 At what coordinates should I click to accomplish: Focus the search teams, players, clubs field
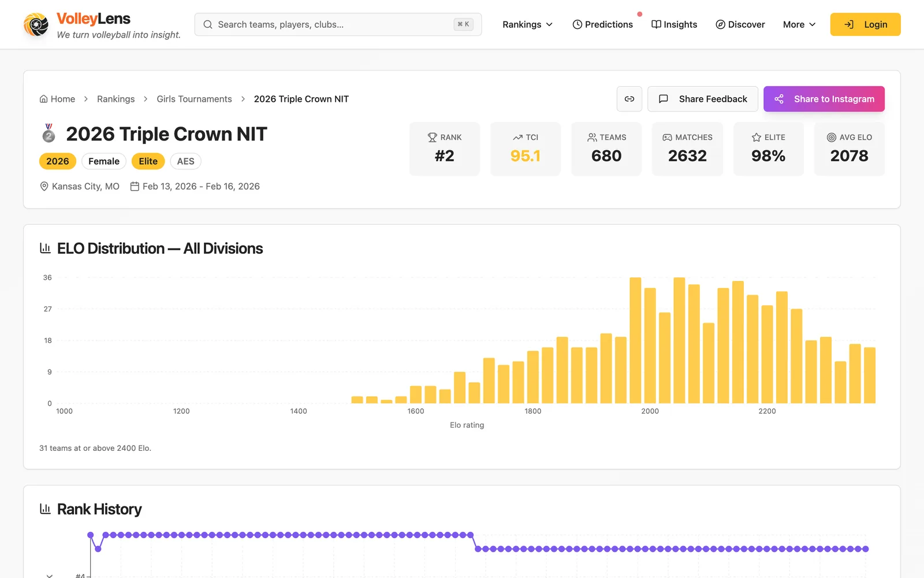[338, 24]
